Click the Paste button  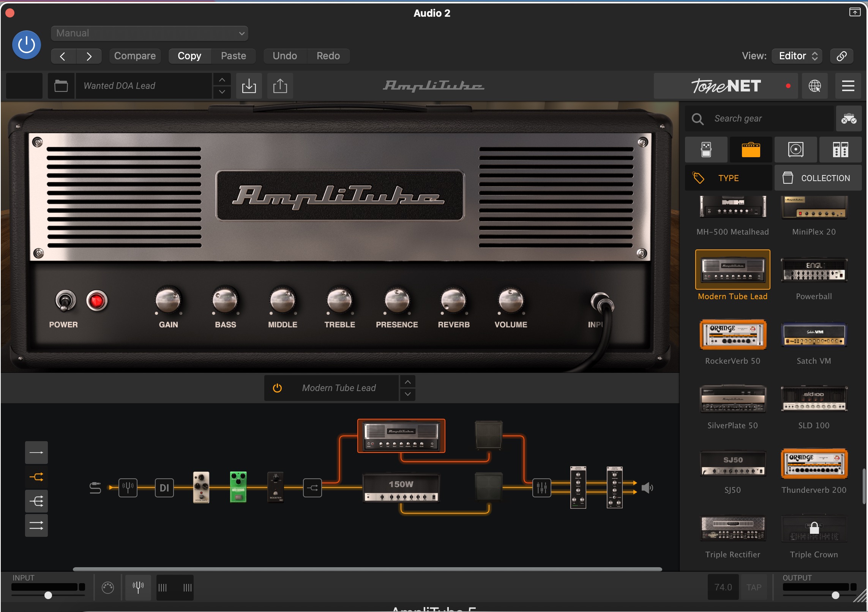(x=234, y=56)
